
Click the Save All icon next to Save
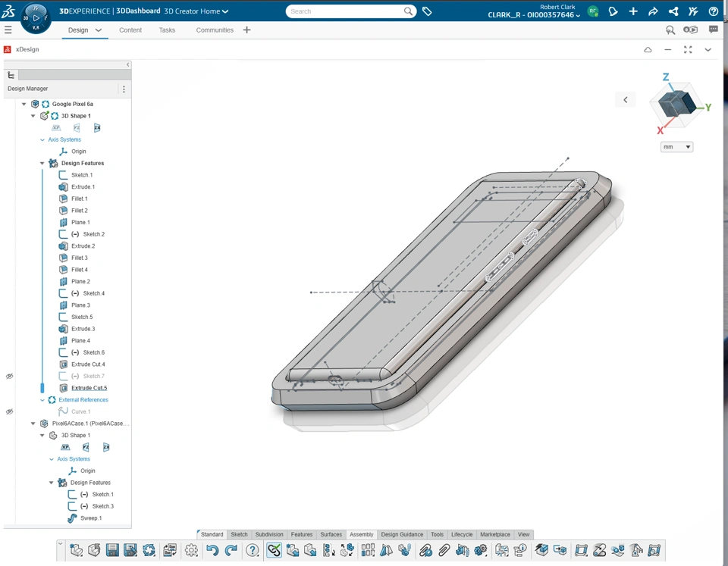tap(130, 550)
